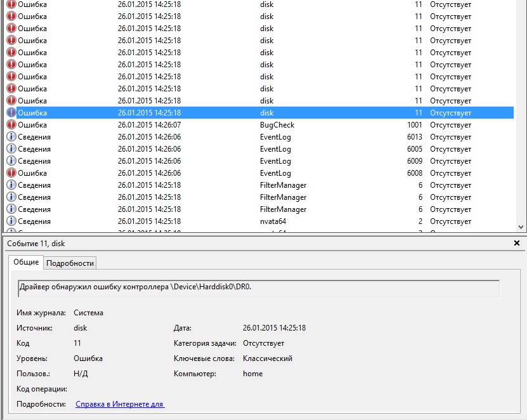Click the info icon of EventLog 6013 event
527x420 pixels.
point(11,137)
